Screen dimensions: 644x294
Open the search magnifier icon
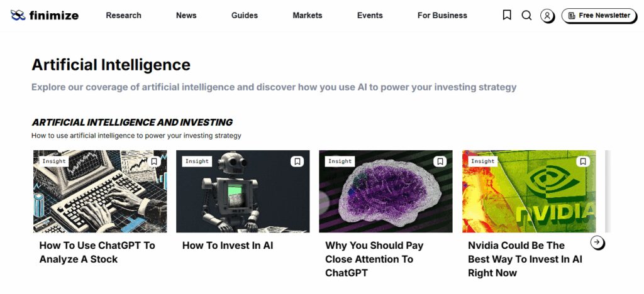coord(526,15)
